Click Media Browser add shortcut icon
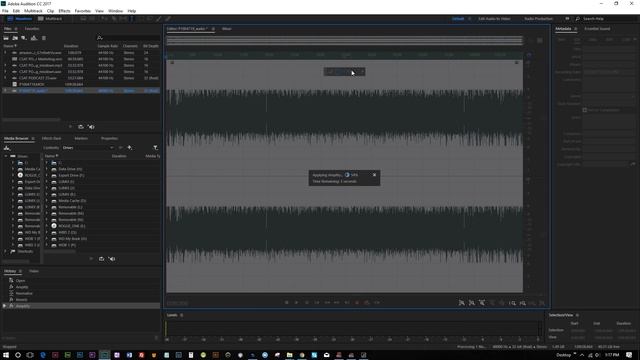This screenshot has height=360, width=640. [129, 148]
